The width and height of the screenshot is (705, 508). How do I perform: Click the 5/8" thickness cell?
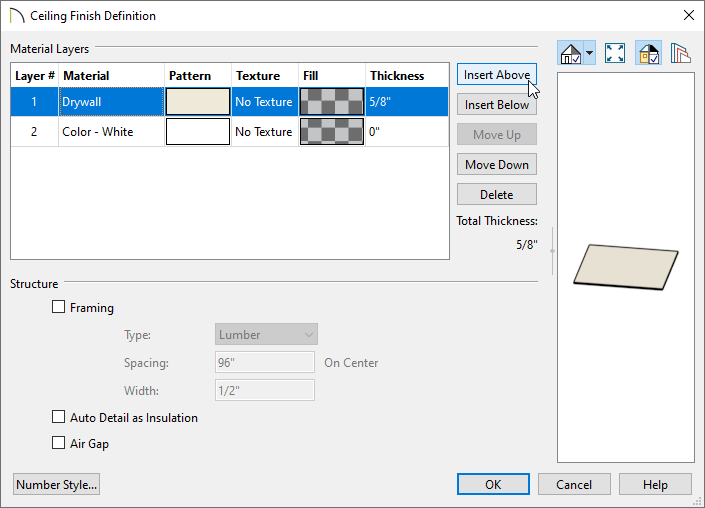point(407,102)
